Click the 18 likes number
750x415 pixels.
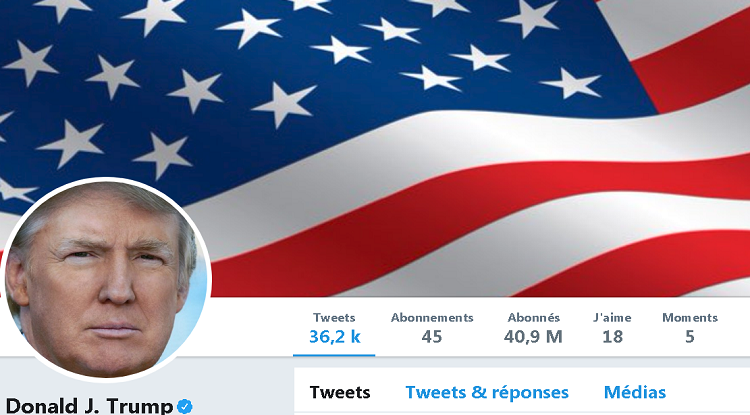[x=612, y=337]
